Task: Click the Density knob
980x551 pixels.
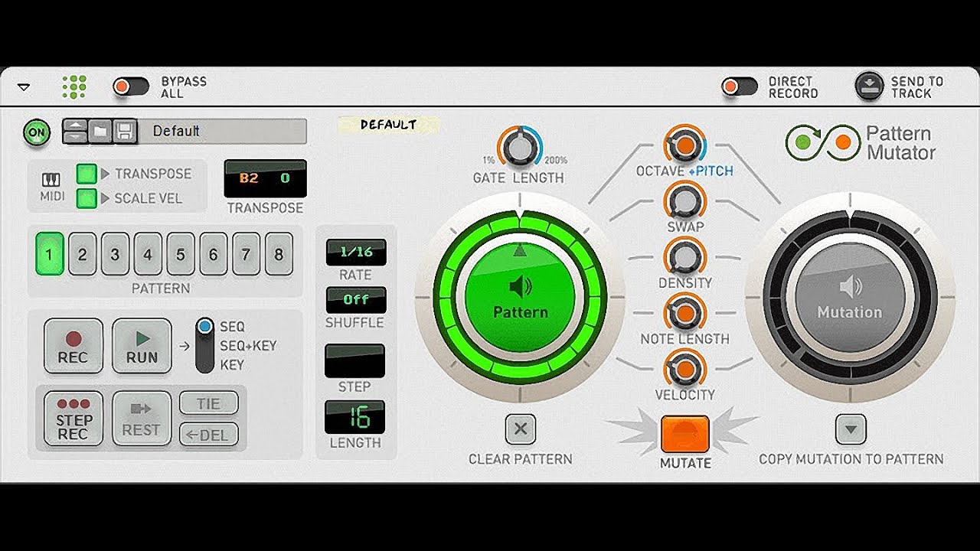Action: [x=684, y=257]
